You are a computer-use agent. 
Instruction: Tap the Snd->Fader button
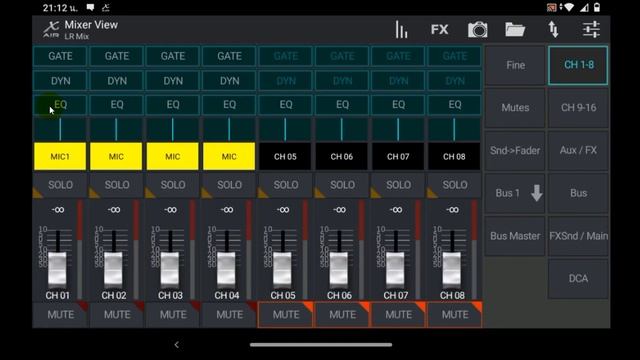pyautogui.click(x=515, y=150)
